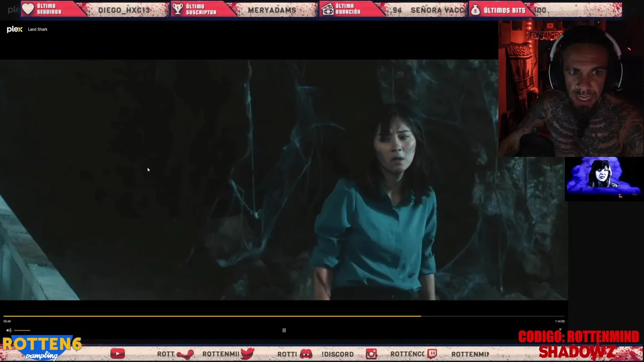The height and width of the screenshot is (362, 644).
Task: Exit fullscreen via the collapse arrows icon
Action: [x=560, y=330]
